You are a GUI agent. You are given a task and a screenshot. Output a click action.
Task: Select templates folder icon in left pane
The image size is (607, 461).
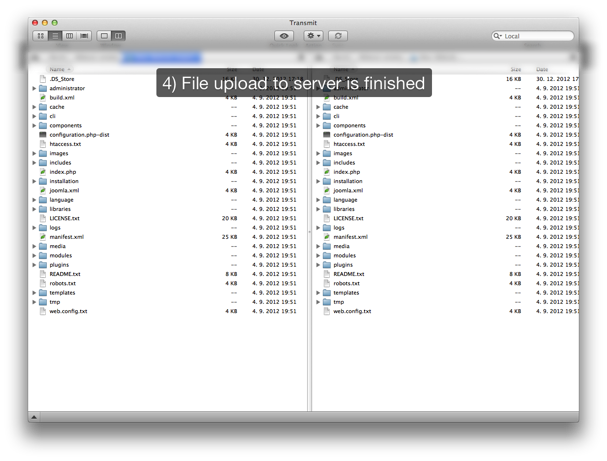click(x=43, y=293)
